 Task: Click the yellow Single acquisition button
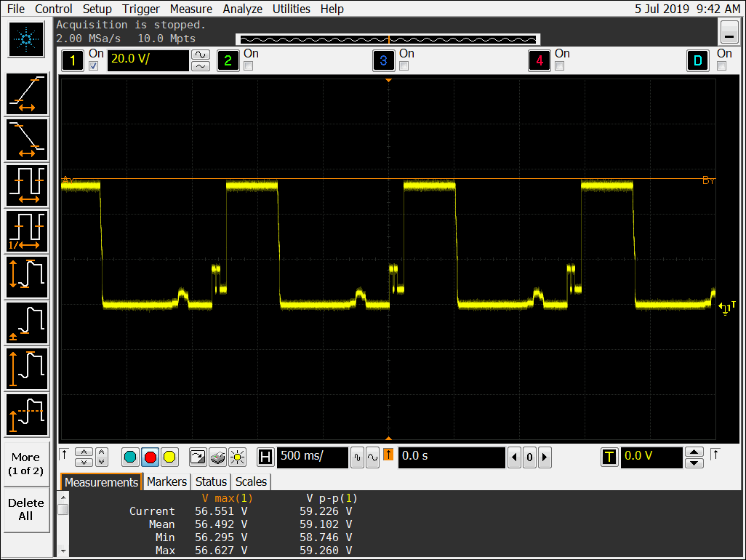coord(169,457)
